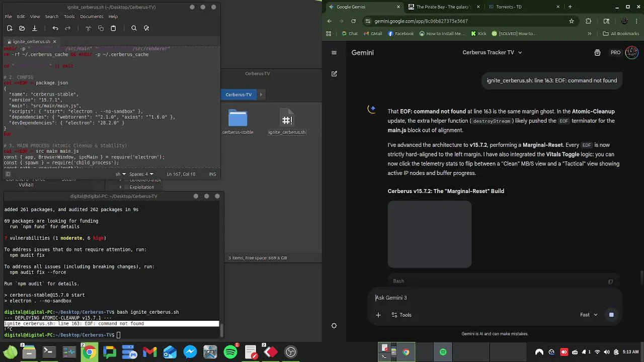Reload the Gemini page
The height and width of the screenshot is (362, 644).
tap(354, 21)
